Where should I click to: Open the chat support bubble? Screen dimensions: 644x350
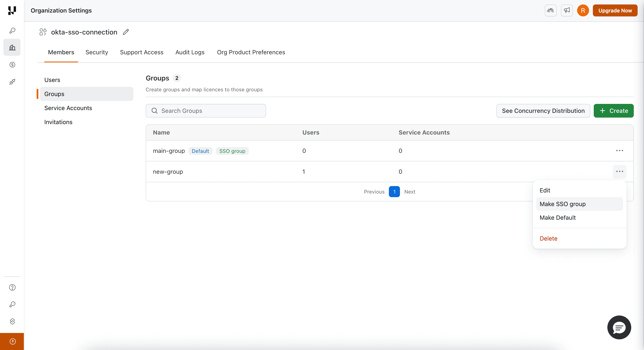click(x=619, y=327)
